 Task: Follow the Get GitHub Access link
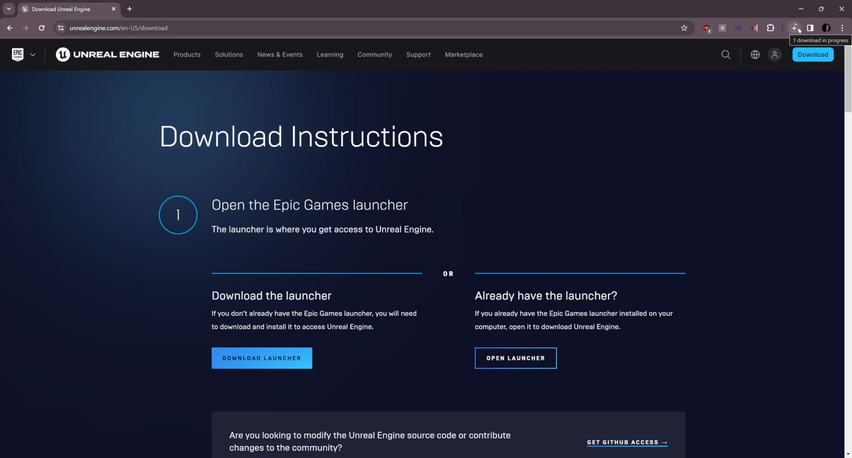pyautogui.click(x=627, y=442)
